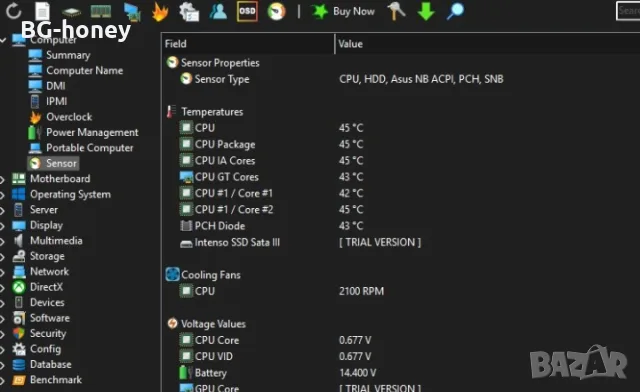
Task: Click the Multimedia speaker icon
Action: (19, 241)
